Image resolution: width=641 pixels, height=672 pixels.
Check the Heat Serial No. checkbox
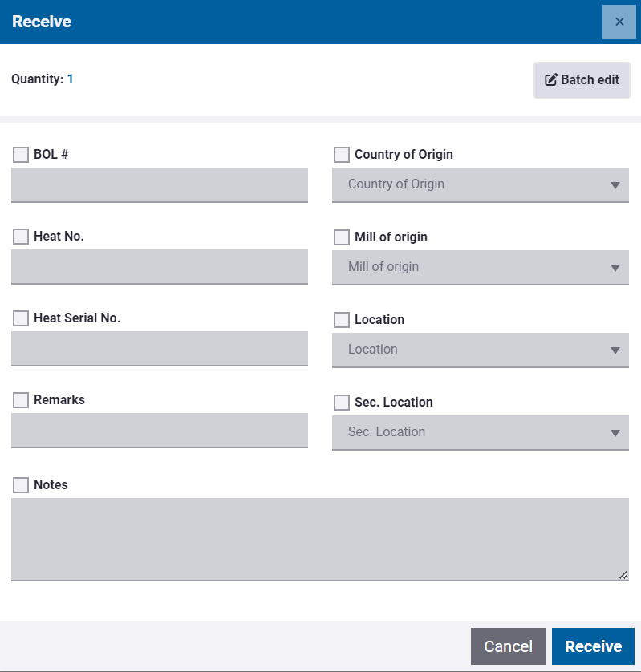(21, 318)
